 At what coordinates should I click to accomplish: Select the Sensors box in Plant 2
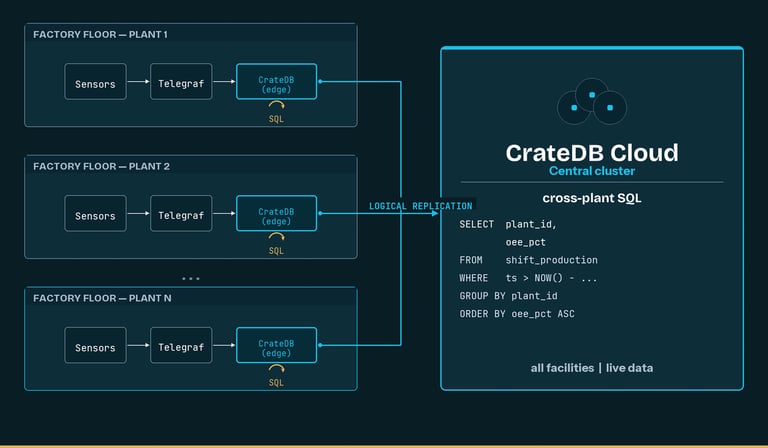point(95,213)
